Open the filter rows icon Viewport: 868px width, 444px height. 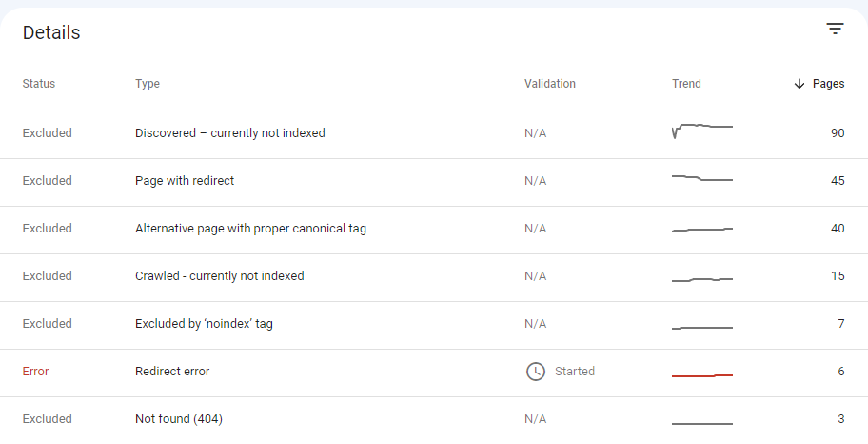[835, 29]
